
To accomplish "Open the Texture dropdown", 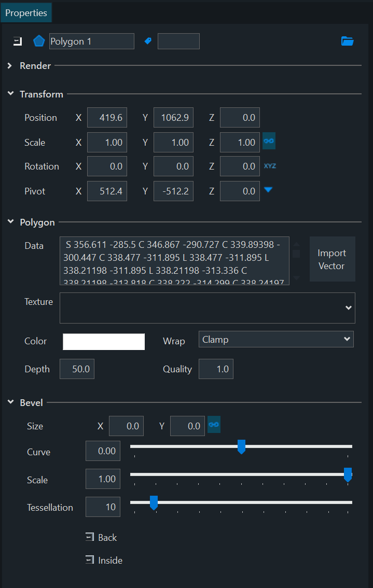I will [208, 307].
